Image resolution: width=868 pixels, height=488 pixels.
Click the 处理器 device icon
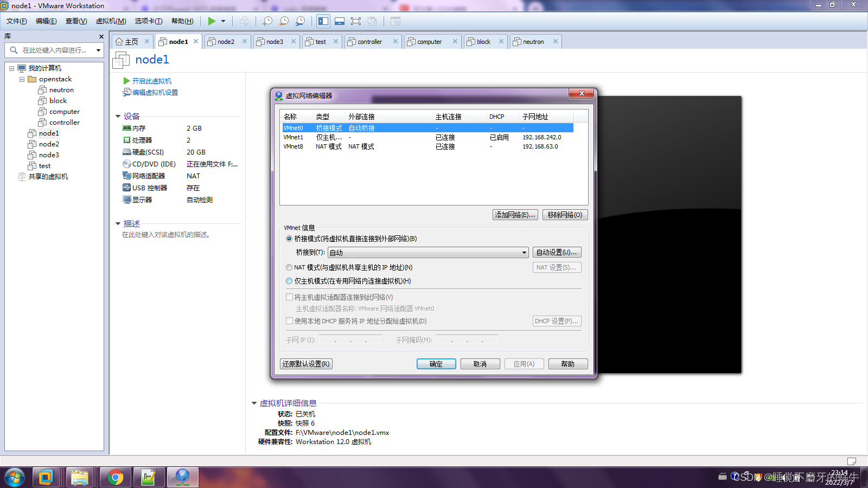127,140
